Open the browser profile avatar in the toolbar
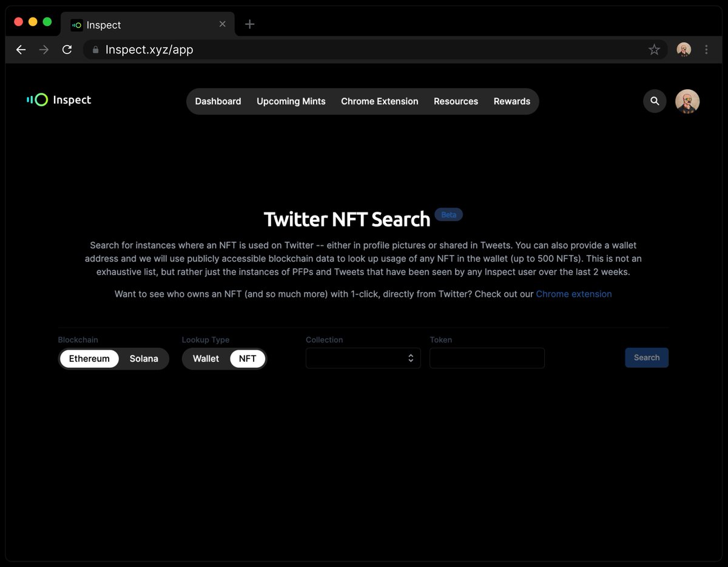Image resolution: width=728 pixels, height=567 pixels. [684, 50]
